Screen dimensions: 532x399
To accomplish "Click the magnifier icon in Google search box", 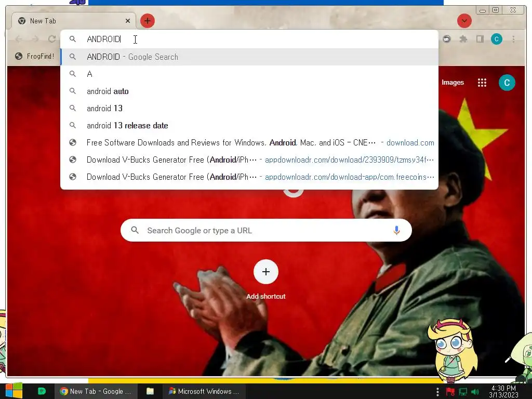I will point(135,230).
